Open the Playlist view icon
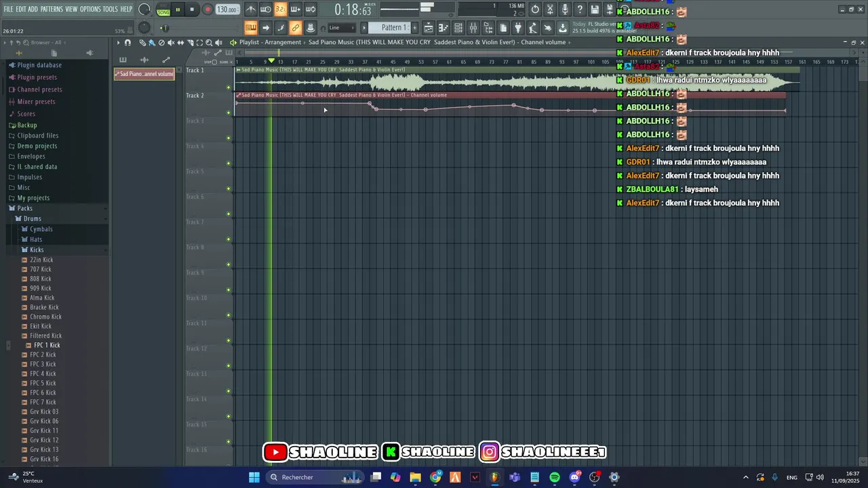This screenshot has height=488, width=868. [429, 28]
